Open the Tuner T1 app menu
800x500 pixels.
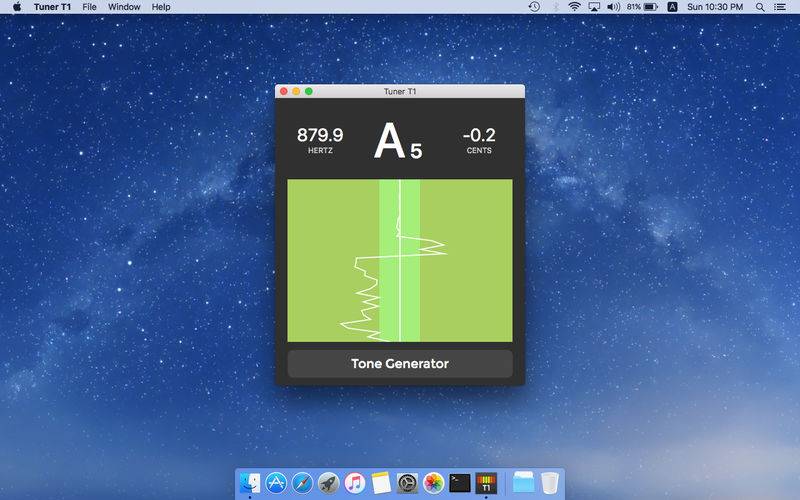coord(52,7)
